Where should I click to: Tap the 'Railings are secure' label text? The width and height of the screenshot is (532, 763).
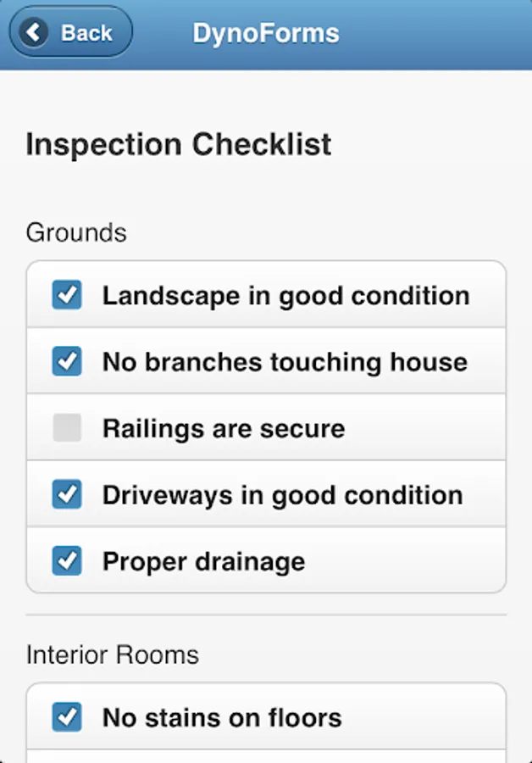coord(224,428)
